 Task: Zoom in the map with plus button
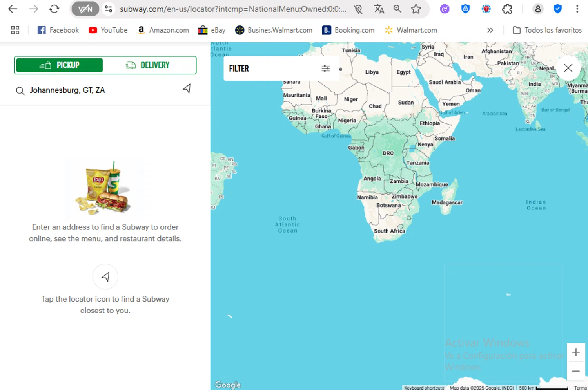tap(576, 352)
